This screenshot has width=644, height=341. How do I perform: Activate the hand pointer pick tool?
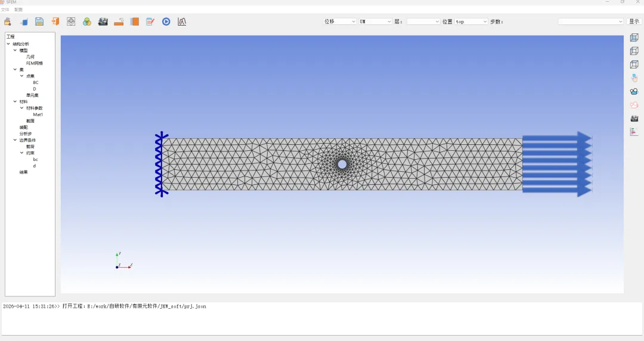pos(634,77)
